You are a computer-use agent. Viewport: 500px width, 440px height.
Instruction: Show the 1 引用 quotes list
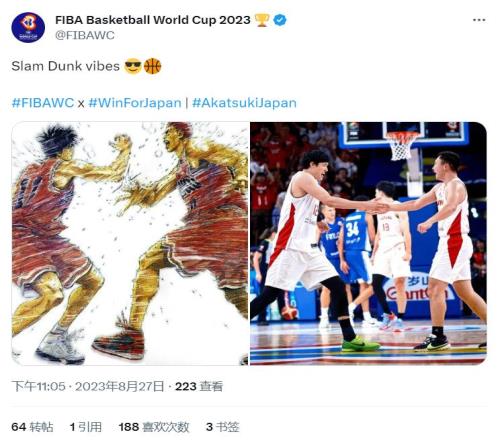(x=85, y=427)
